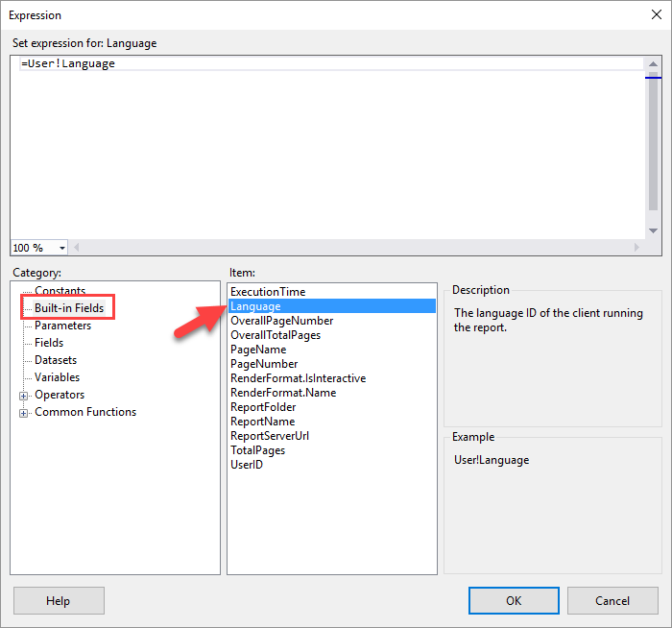This screenshot has height=628, width=672.
Task: Expand the Common Functions tree node
Action: pos(24,413)
